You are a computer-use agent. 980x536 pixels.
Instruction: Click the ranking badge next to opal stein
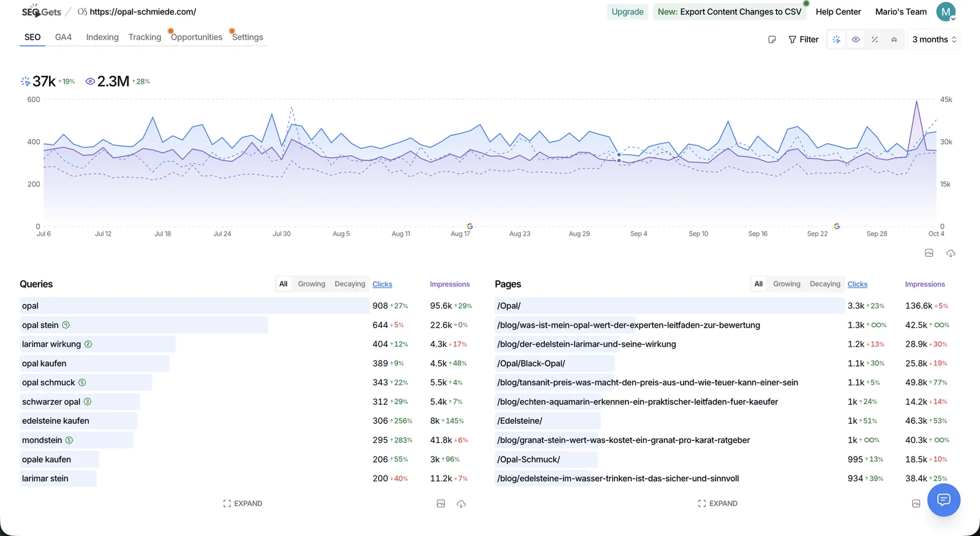(66, 325)
